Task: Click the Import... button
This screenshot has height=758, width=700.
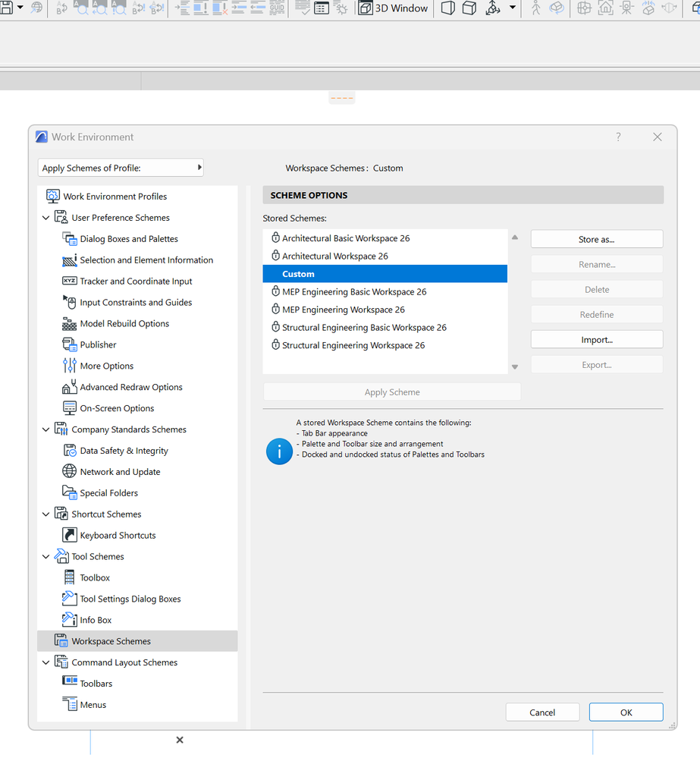Action: click(x=596, y=340)
